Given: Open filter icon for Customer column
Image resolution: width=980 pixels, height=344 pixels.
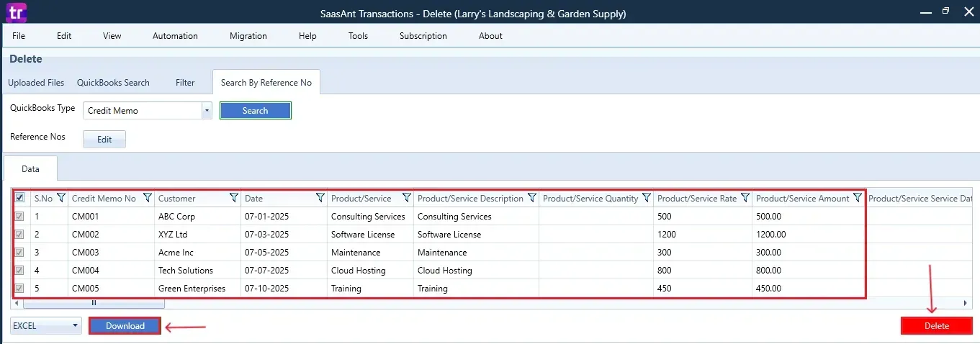Looking at the screenshot, I should (234, 198).
